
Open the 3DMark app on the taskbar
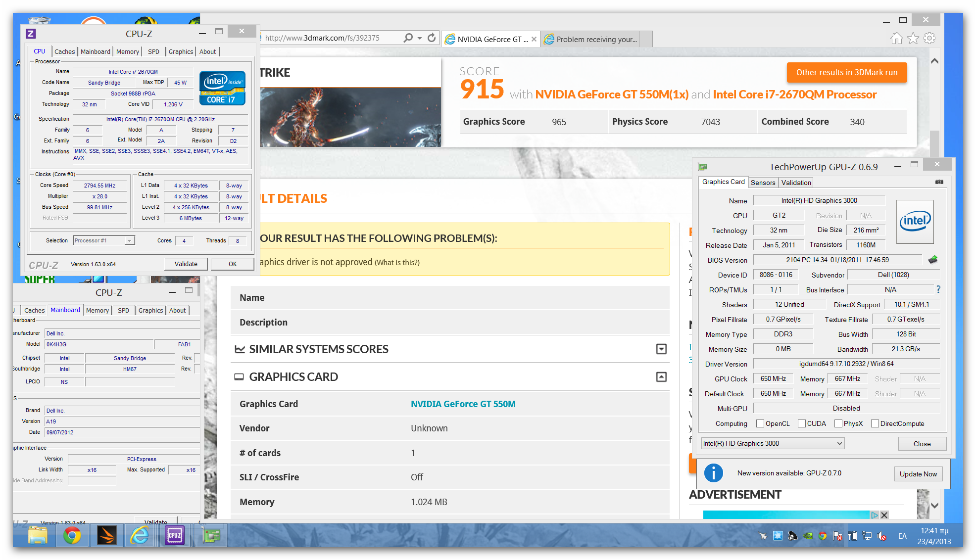pyautogui.click(x=106, y=535)
